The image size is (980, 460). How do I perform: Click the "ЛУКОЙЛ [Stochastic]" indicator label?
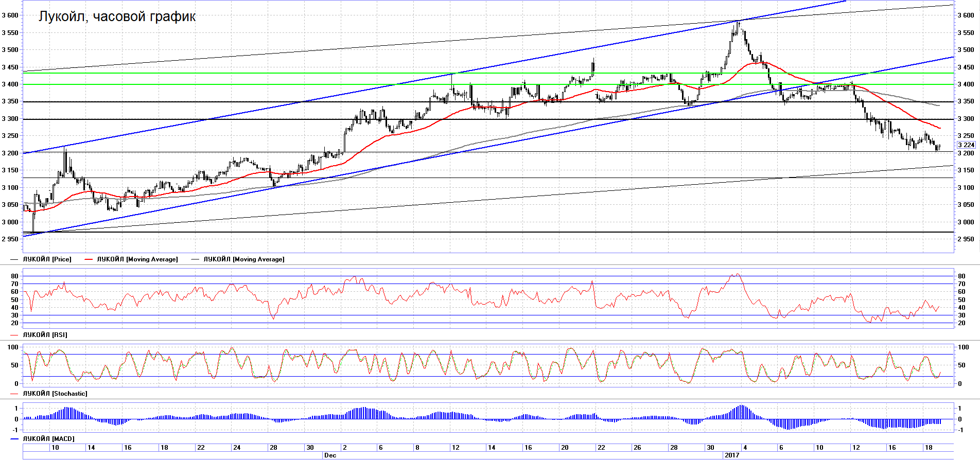[55, 394]
